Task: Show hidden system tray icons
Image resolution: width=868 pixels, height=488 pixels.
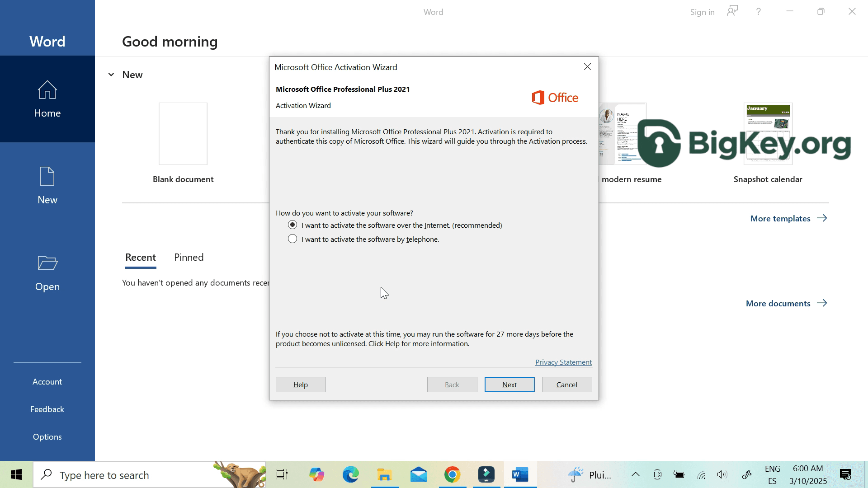Action: [x=635, y=474]
